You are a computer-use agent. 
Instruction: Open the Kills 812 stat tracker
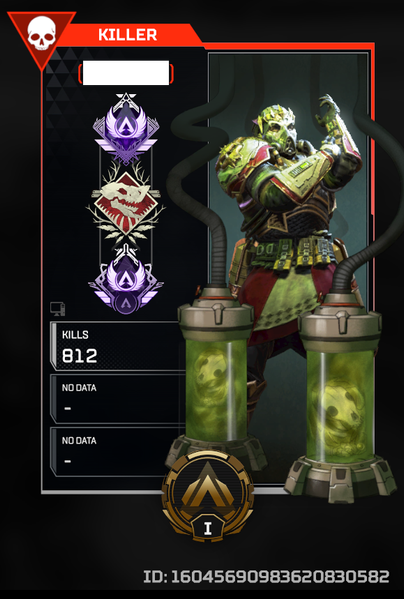(x=116, y=346)
